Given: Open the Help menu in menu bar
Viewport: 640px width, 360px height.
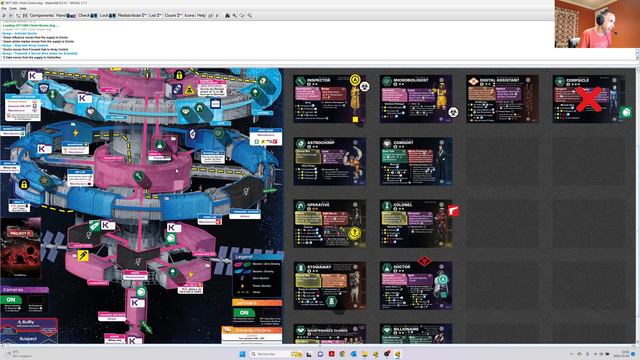Looking at the screenshot, I should coord(23,9).
